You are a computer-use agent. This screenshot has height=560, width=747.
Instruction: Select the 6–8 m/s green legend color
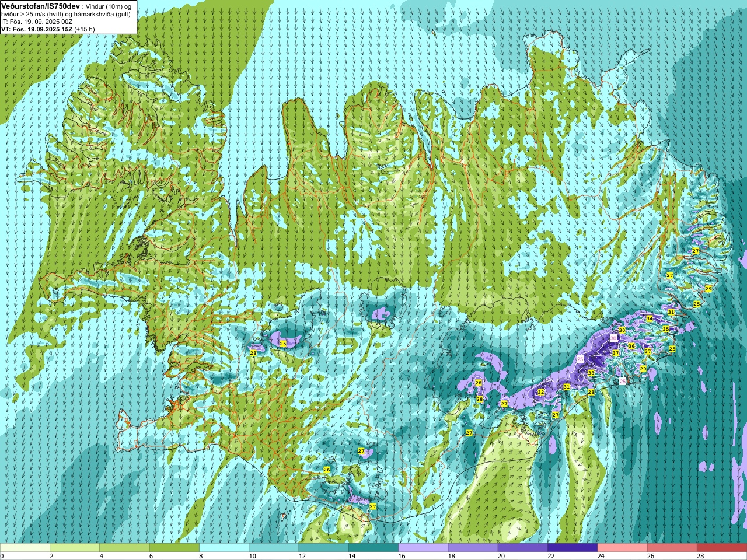[174, 548]
